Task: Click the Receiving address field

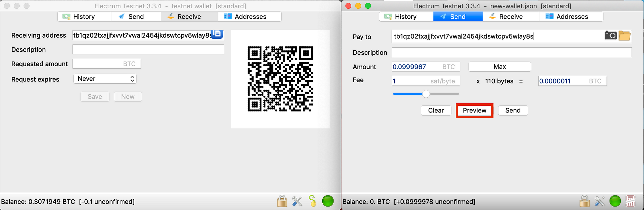Action: point(148,35)
